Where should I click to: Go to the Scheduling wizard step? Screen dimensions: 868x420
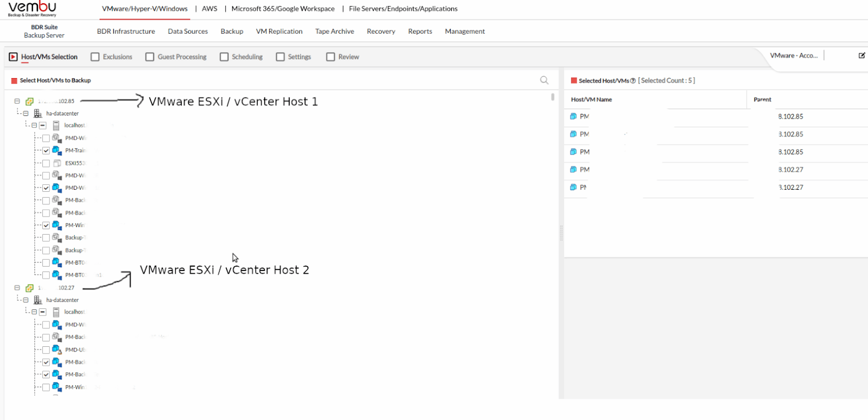[x=241, y=57]
